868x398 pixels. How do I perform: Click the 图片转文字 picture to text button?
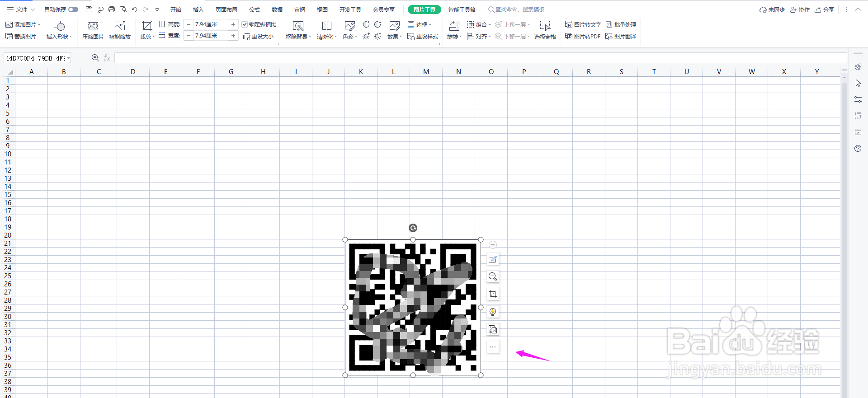tap(583, 24)
